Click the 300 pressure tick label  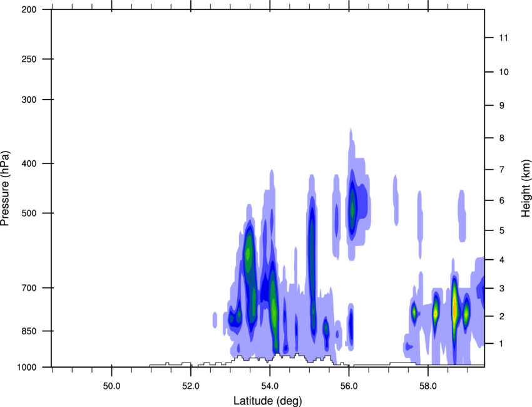click(29, 100)
